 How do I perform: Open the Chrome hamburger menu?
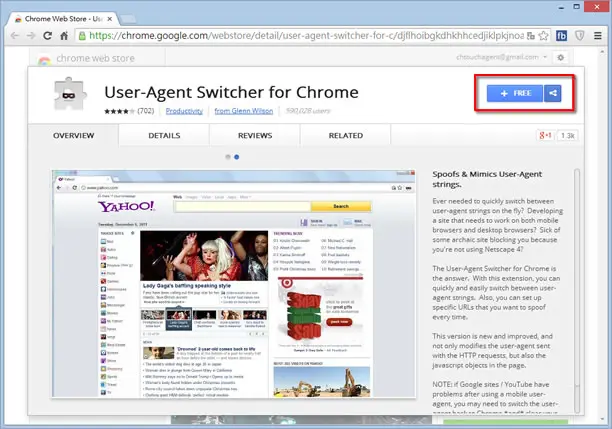click(598, 36)
